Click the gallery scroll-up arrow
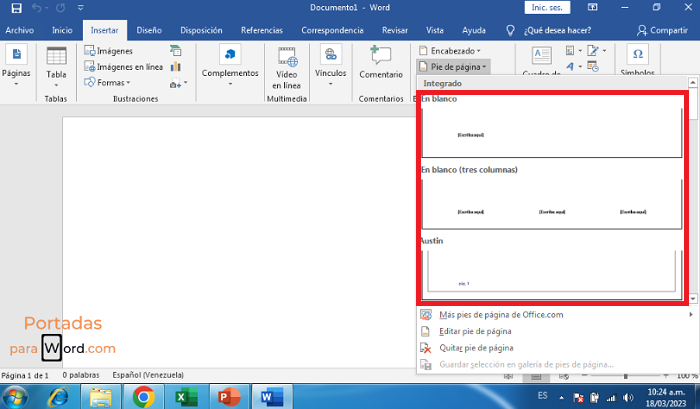This screenshot has height=409, width=700. pos(693,83)
